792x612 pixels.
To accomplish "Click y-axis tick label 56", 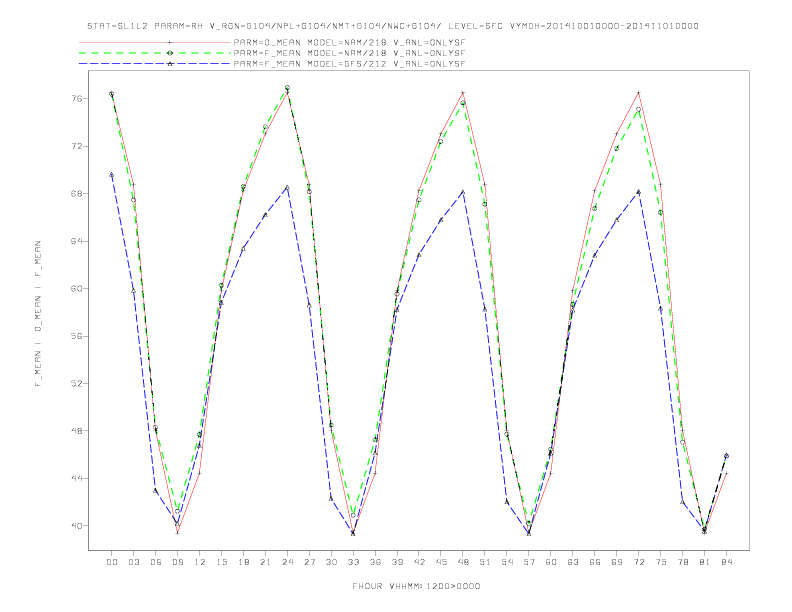I will click(76, 336).
